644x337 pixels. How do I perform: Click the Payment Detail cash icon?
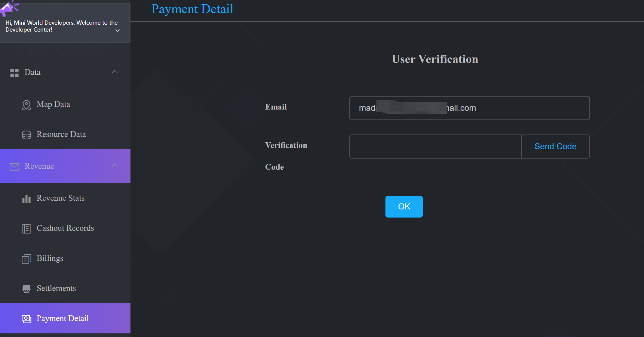pos(26,319)
